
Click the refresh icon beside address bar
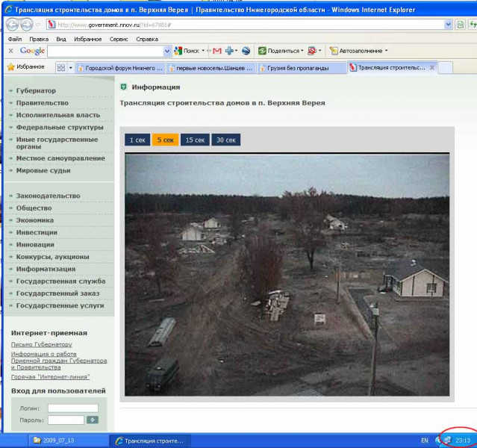tap(473, 25)
